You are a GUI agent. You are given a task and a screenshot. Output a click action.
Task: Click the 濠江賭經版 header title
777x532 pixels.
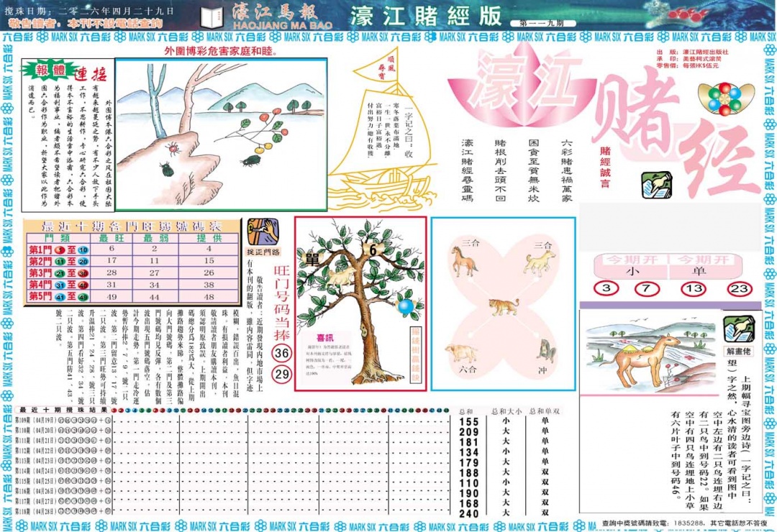click(x=425, y=16)
